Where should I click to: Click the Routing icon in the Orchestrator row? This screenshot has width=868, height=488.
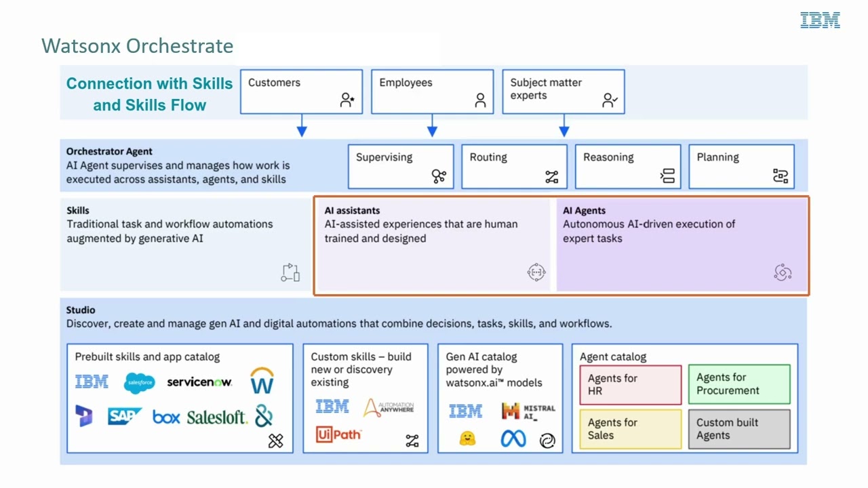point(552,177)
